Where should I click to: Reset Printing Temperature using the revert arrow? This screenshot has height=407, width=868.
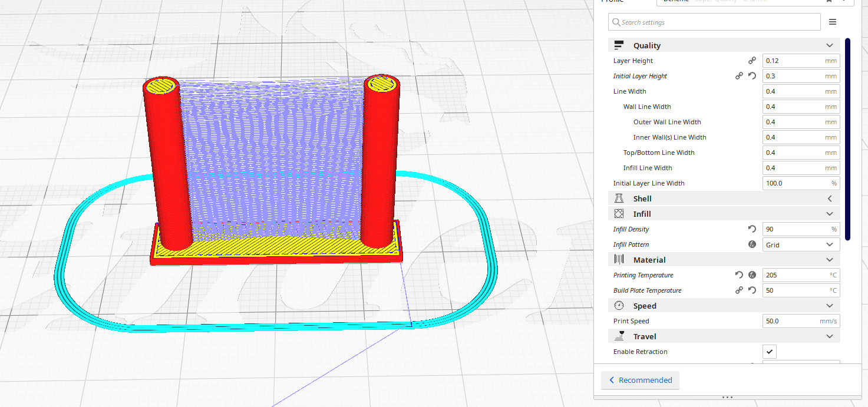click(739, 275)
